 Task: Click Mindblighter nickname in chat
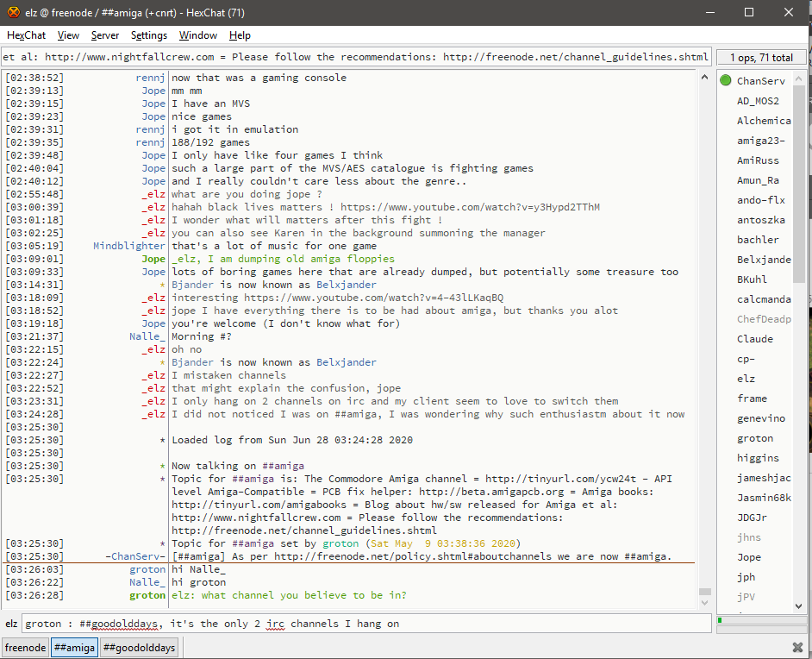[129, 246]
